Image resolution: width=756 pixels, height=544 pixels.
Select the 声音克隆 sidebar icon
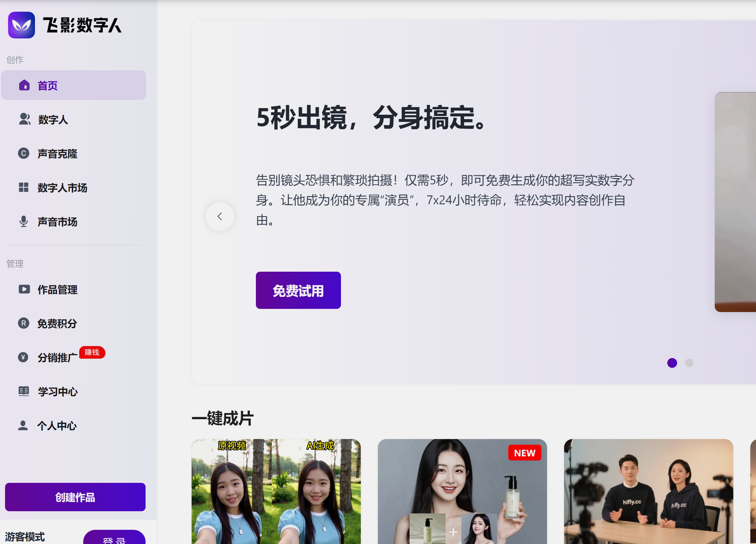click(24, 154)
